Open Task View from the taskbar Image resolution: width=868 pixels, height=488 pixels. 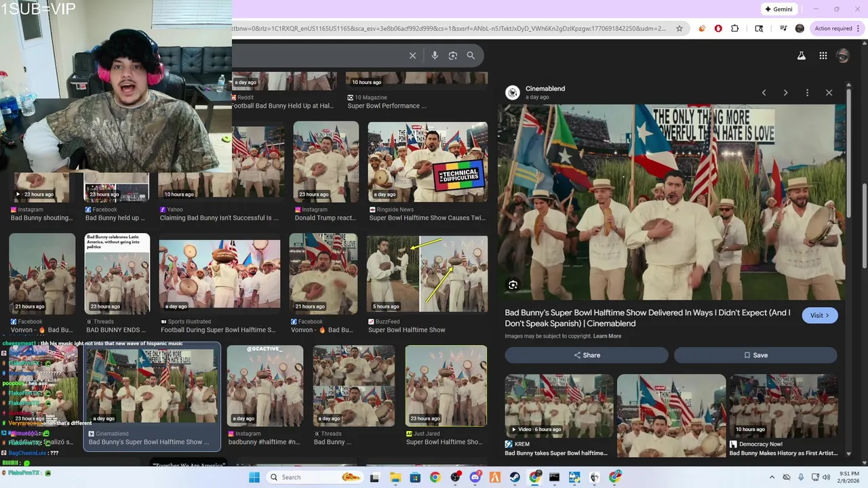[x=374, y=477]
